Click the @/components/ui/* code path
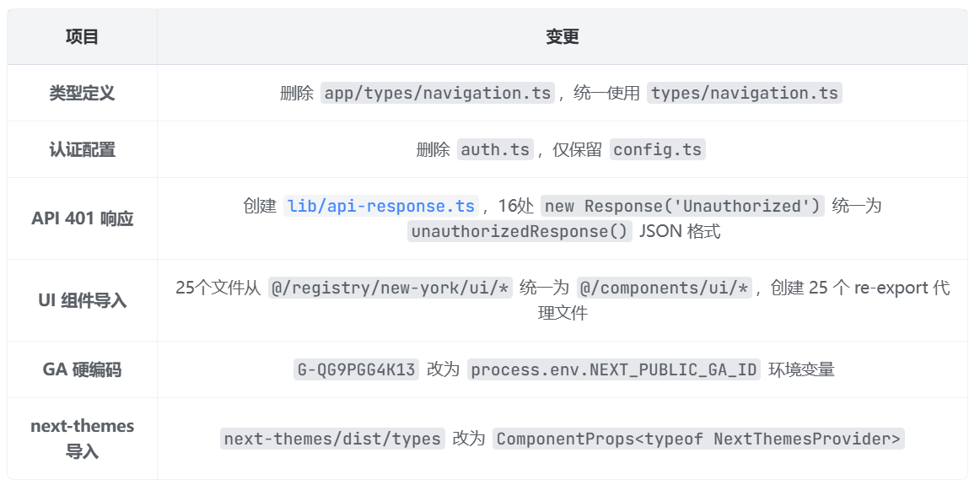 click(665, 288)
